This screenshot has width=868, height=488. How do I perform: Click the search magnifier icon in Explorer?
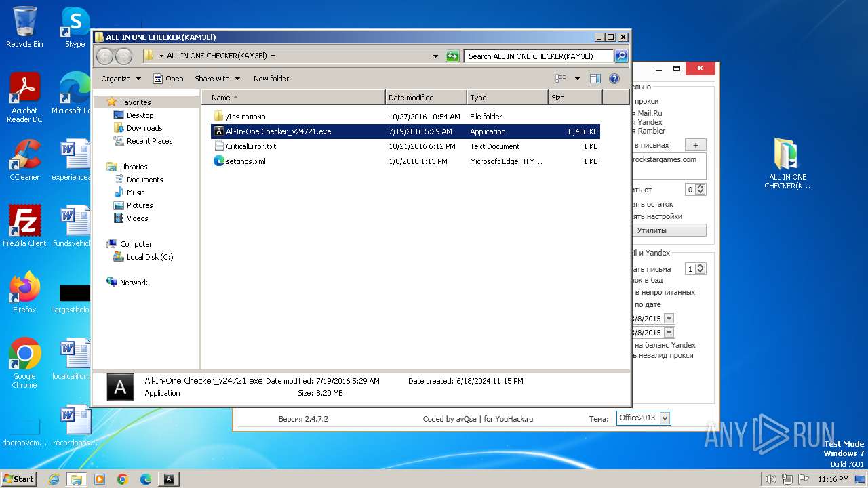pyautogui.click(x=620, y=56)
